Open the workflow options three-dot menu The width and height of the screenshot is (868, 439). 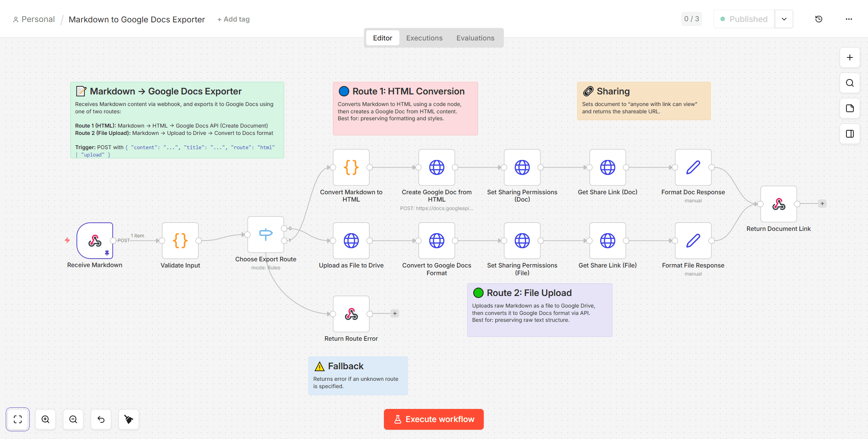click(x=849, y=19)
